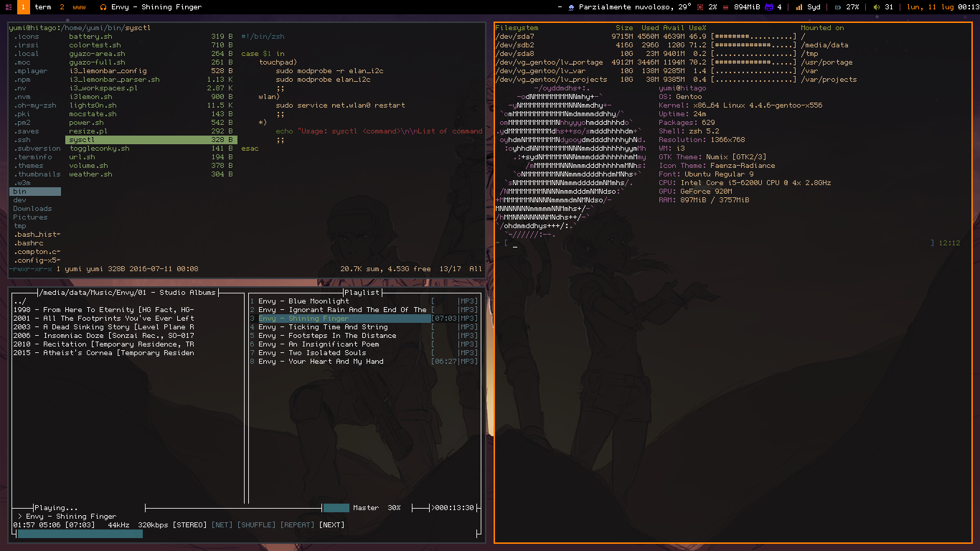Click the headphones now-playing icon in top bar
The width and height of the screenshot is (980, 551).
103,7
